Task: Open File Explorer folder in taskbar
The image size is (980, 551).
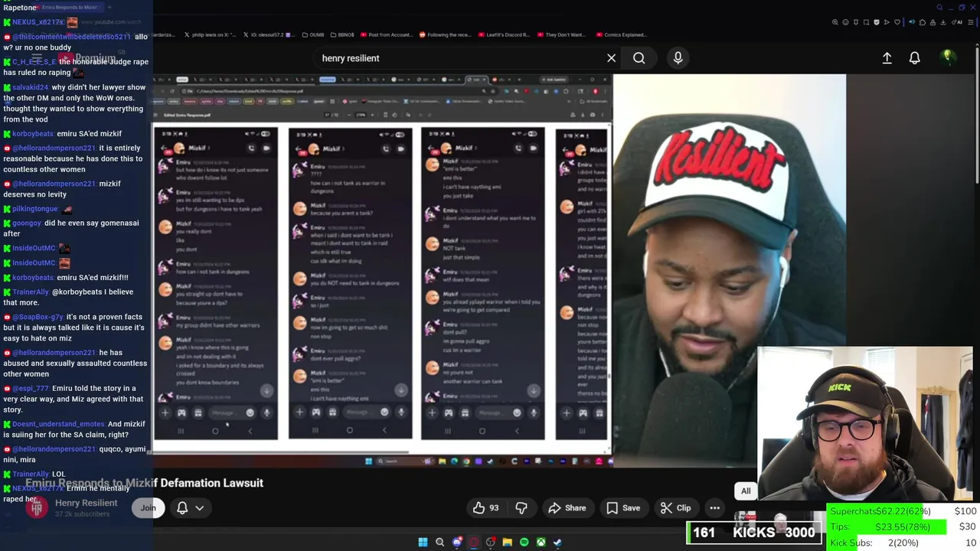Action: point(507,542)
